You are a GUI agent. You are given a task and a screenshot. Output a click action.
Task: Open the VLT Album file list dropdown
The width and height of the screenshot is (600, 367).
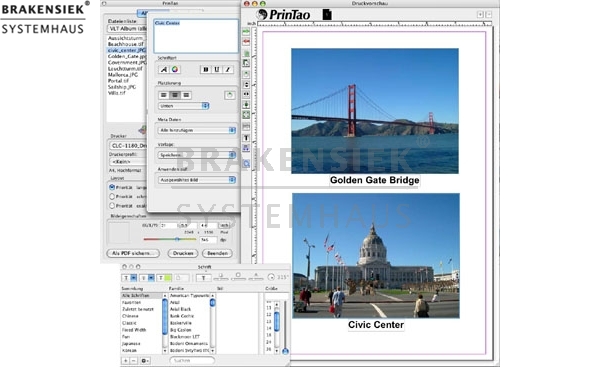pyautogui.click(x=127, y=29)
